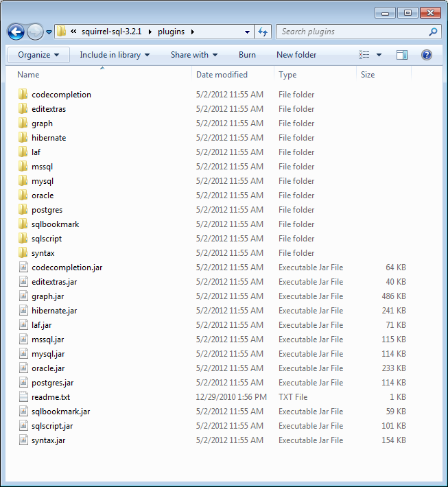Toggle the preview pane icon

pos(402,55)
